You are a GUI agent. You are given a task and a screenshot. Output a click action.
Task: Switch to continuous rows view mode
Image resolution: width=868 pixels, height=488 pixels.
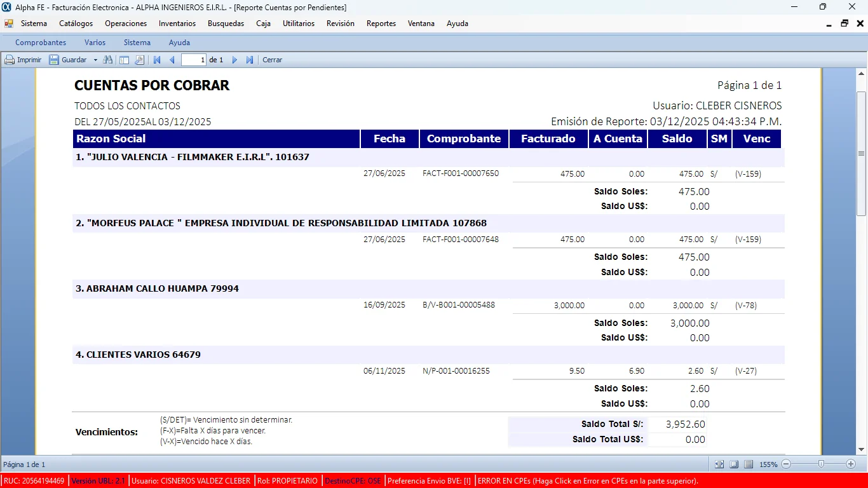tap(749, 464)
